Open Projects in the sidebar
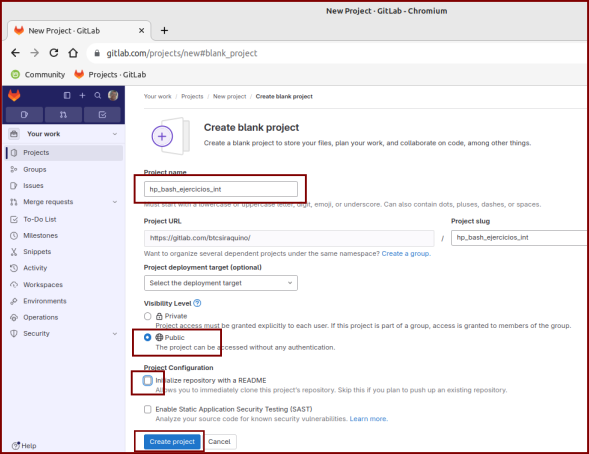This screenshot has width=589, height=454. pos(65,152)
